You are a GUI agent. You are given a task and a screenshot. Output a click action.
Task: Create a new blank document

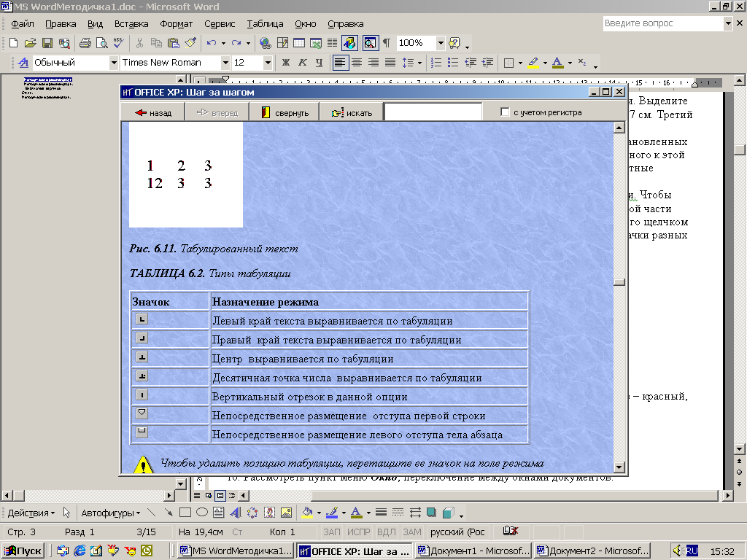click(13, 43)
